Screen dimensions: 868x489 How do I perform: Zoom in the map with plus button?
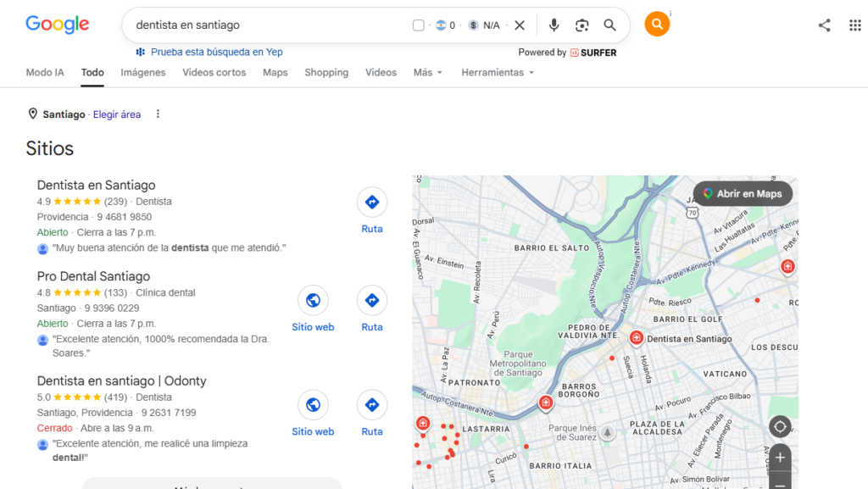[780, 458]
